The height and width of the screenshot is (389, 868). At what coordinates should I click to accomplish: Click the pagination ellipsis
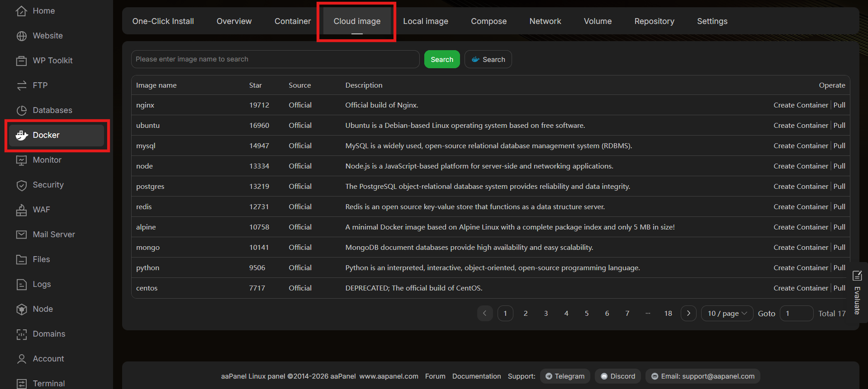tap(648, 313)
